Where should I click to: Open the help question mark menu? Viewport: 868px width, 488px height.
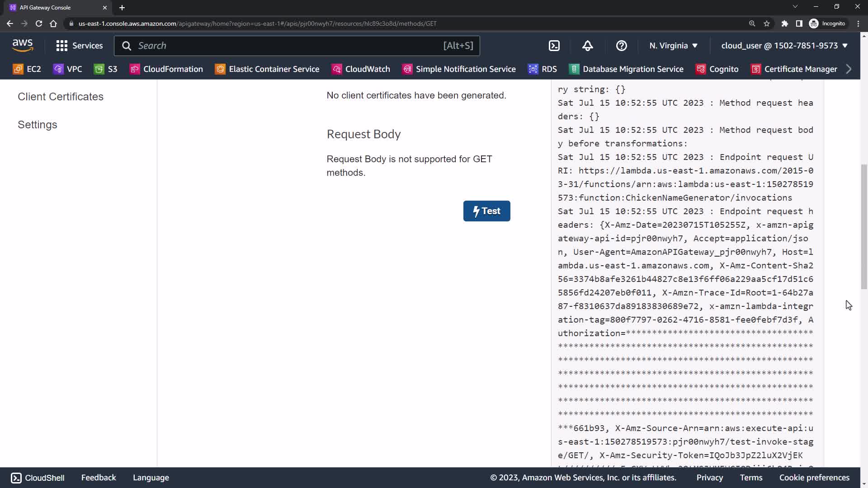click(x=621, y=46)
